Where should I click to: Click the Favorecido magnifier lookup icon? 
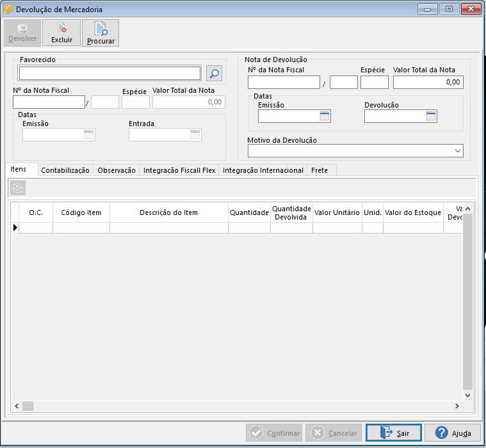click(x=214, y=74)
